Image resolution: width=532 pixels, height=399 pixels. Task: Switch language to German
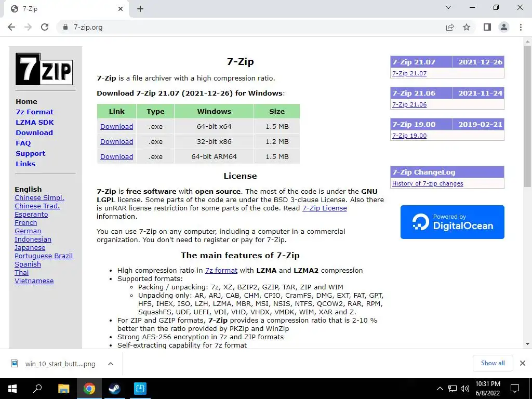[x=28, y=231]
